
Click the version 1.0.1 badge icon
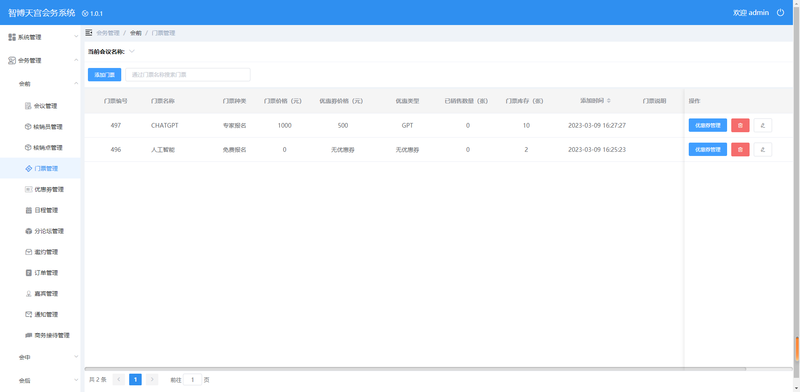tap(85, 13)
